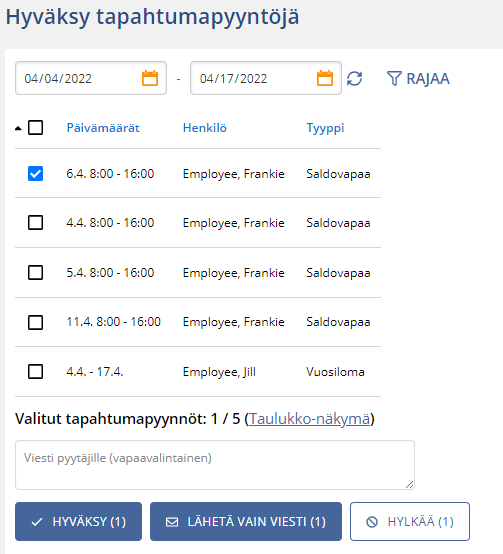Focus the Viesti pyytäjille message field
503x554 pixels.
pyautogui.click(x=215, y=465)
